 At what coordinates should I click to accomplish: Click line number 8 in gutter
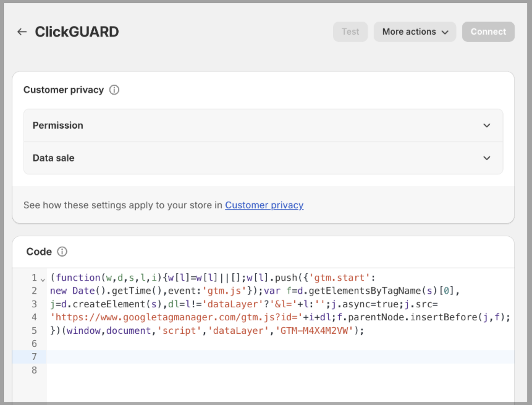pyautogui.click(x=34, y=370)
